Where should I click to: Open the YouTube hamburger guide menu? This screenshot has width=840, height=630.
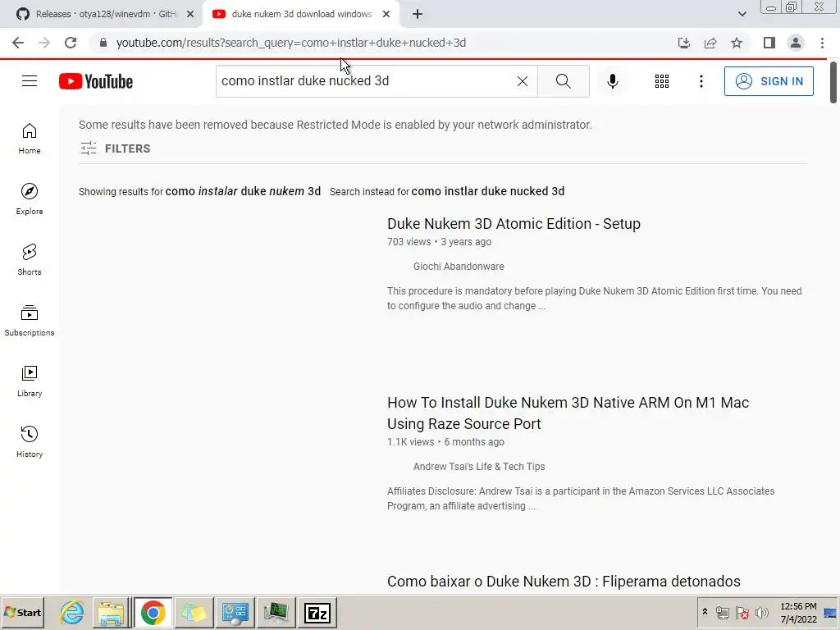point(30,81)
